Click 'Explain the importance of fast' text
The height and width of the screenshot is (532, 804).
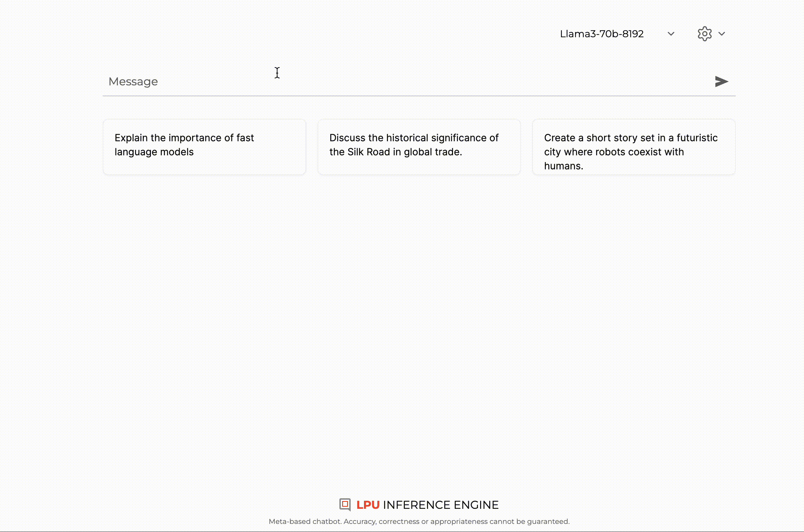pyautogui.click(x=184, y=138)
